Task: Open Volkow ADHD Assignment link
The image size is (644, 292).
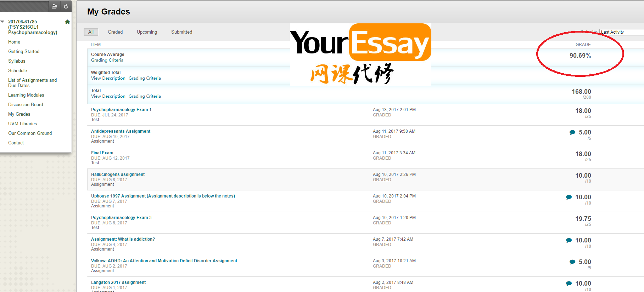Action: (x=164, y=261)
